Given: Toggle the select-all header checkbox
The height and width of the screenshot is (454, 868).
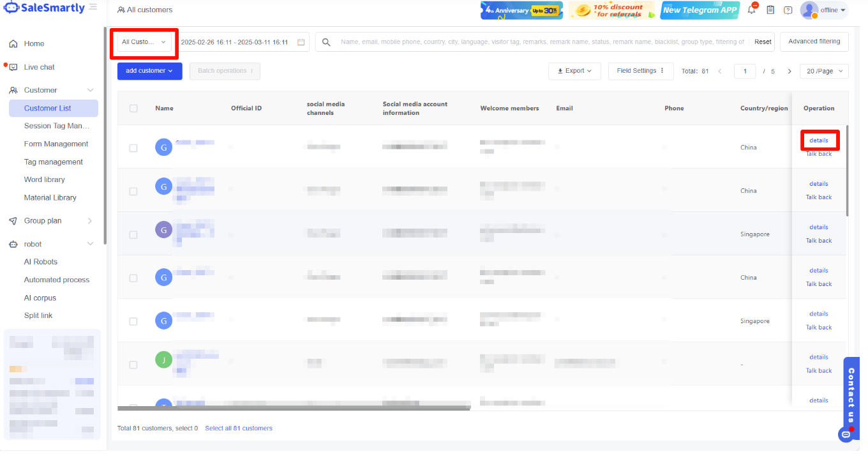Looking at the screenshot, I should click(x=133, y=109).
